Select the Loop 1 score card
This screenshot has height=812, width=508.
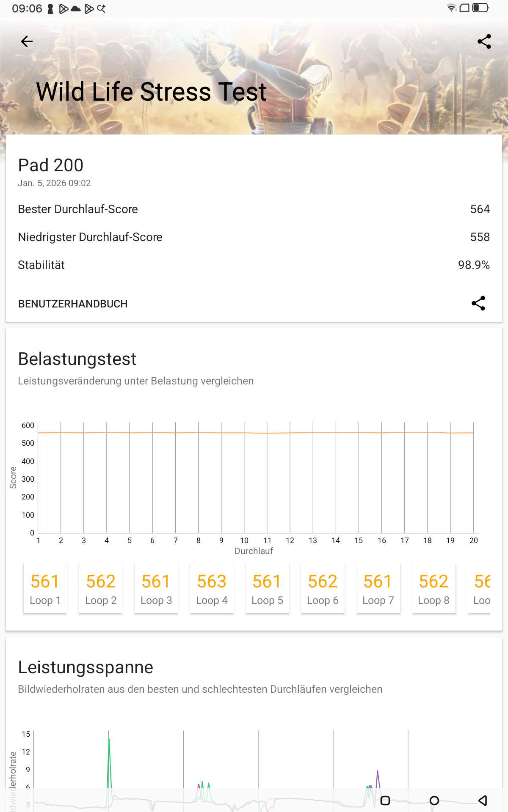click(x=45, y=588)
